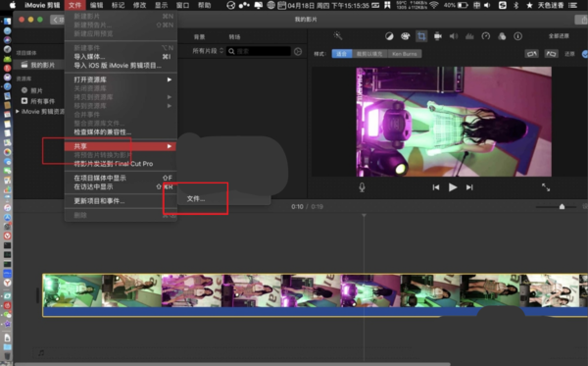This screenshot has width=588, height=366.
Task: Rotate the clip clockwise
Action: point(551,54)
